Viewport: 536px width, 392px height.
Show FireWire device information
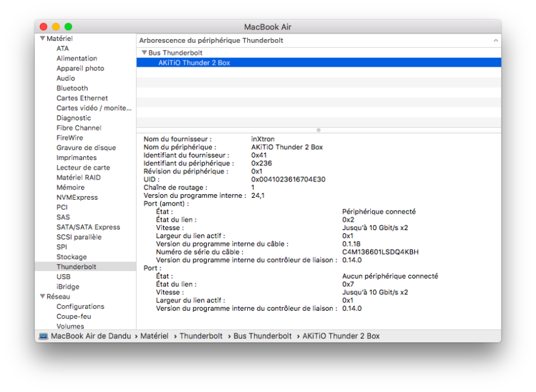(x=70, y=138)
